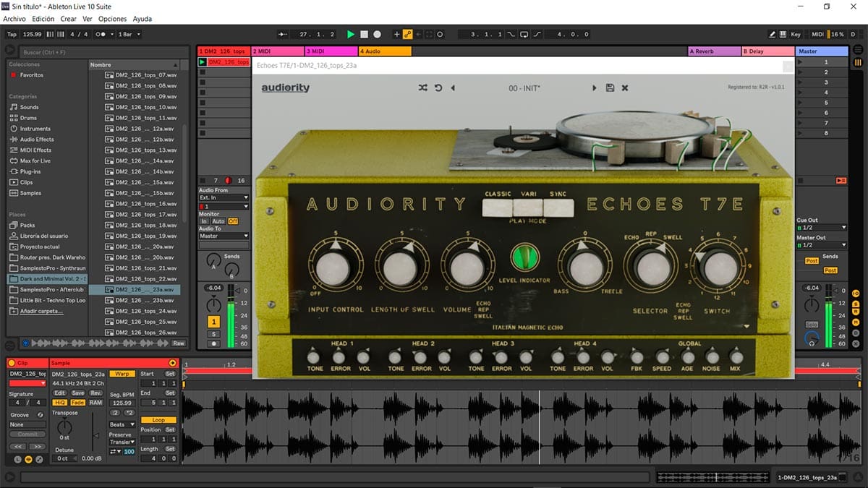The image size is (868, 488).
Task: Toggle the metronome icon
Action: point(101,34)
